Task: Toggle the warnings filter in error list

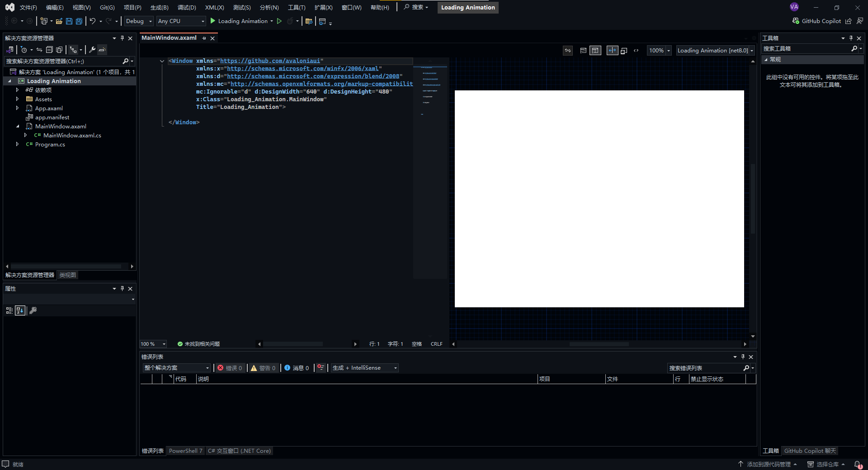Action: [x=264, y=368]
